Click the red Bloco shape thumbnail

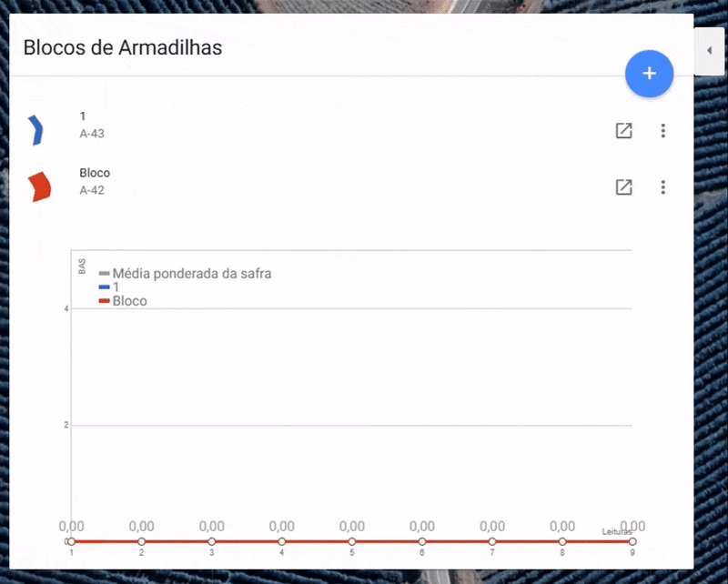pos(39,186)
